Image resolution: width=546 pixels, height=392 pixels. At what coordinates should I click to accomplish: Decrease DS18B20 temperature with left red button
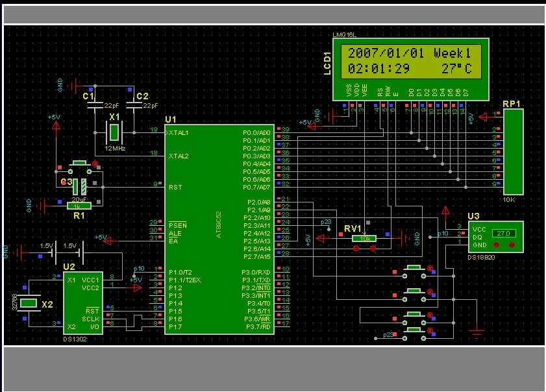point(497,245)
